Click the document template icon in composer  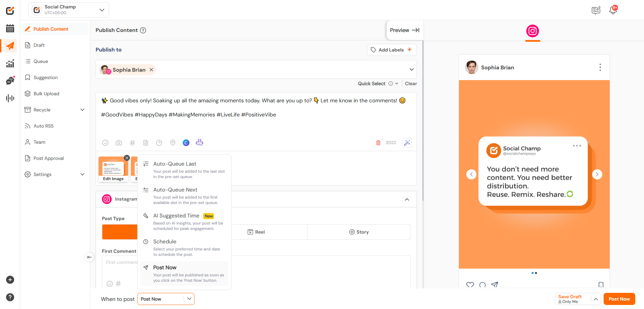pos(146,143)
